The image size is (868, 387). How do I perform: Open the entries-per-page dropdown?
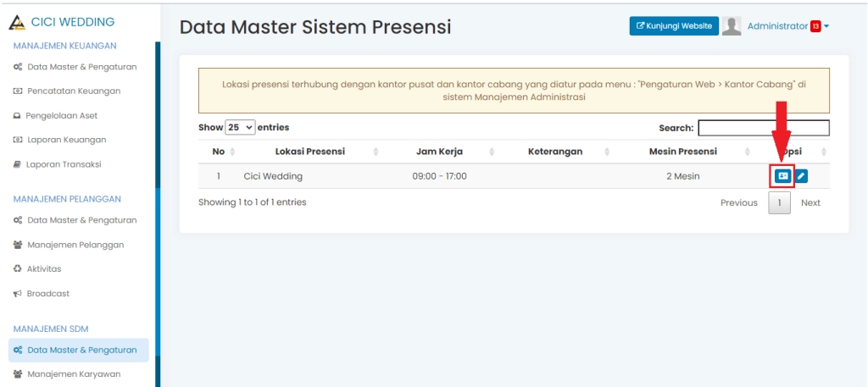(241, 128)
